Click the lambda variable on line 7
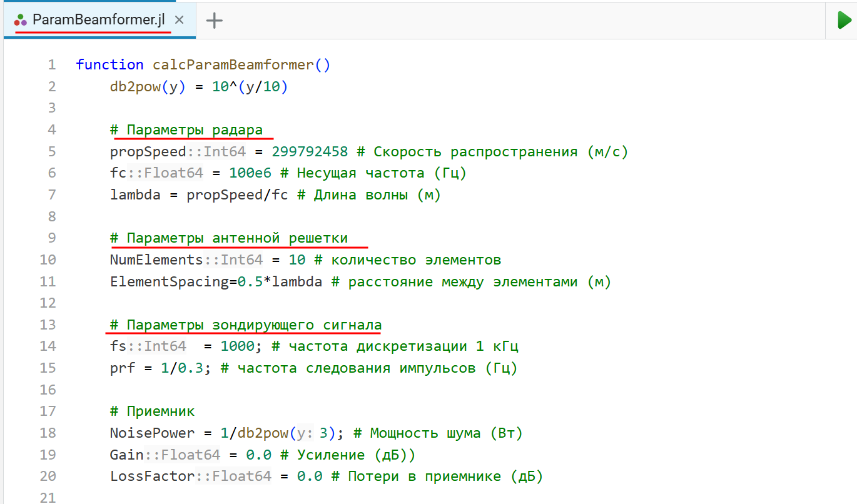 point(135,194)
